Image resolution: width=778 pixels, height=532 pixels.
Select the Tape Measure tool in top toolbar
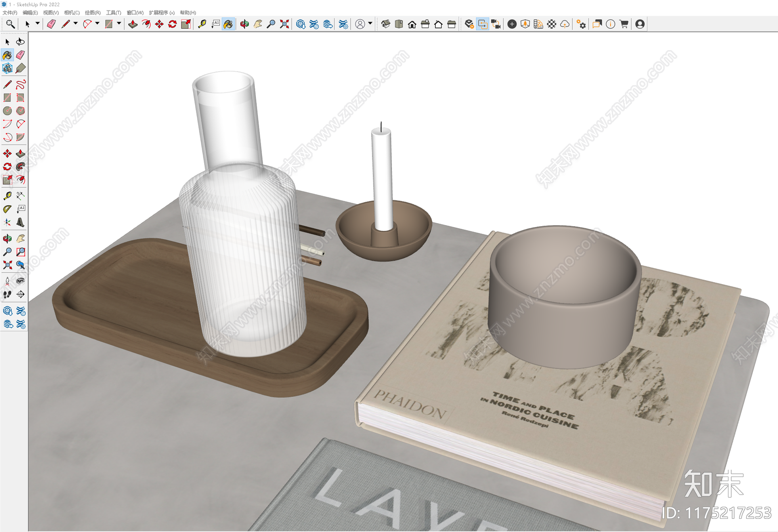[x=202, y=24]
